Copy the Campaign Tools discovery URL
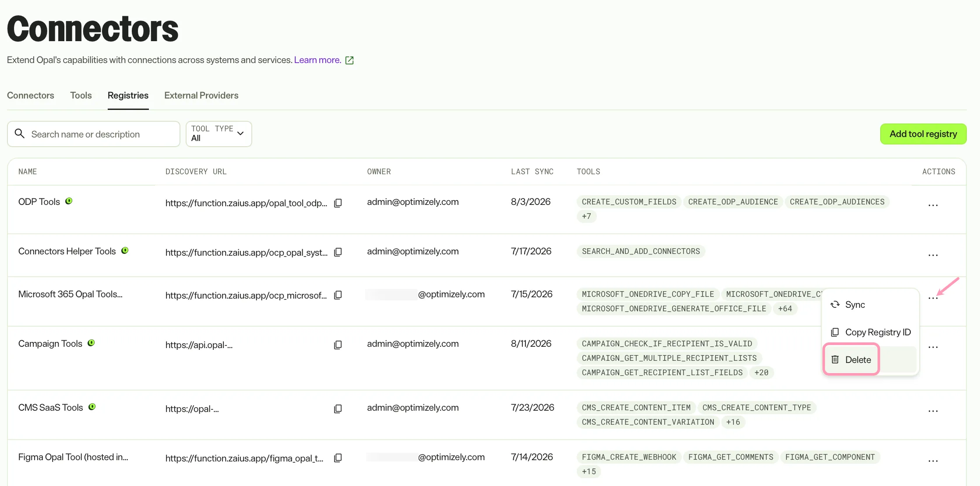Image resolution: width=980 pixels, height=486 pixels. [x=338, y=345]
